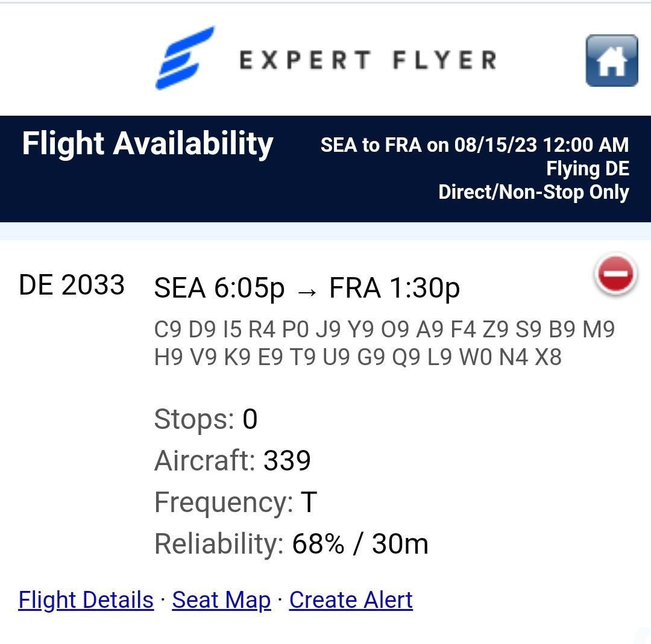The height and width of the screenshot is (644, 651).
Task: Click the Flight Availability heading
Action: [148, 145]
